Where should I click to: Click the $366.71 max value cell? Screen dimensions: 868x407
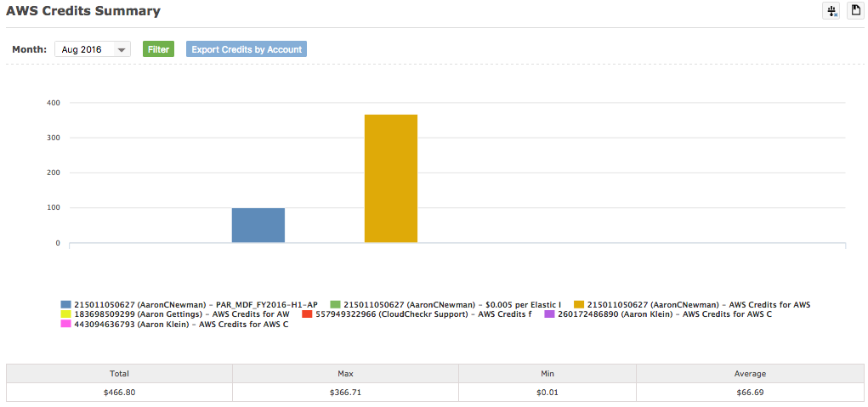click(345, 393)
